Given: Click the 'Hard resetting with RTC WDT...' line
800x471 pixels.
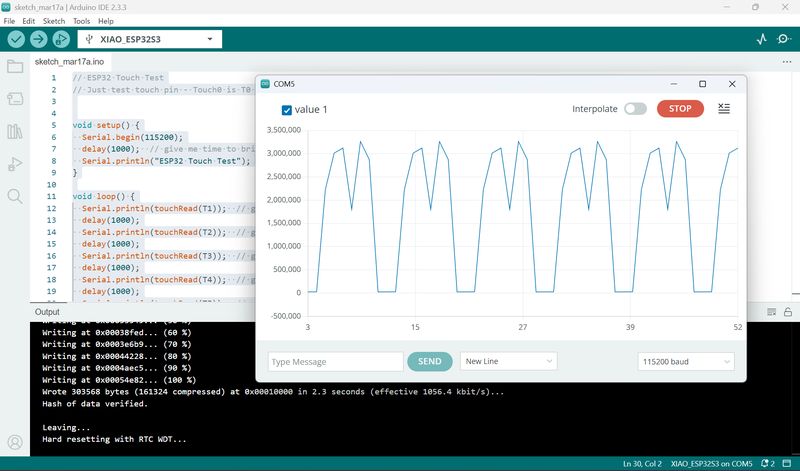Looking at the screenshot, I should click(x=114, y=439).
